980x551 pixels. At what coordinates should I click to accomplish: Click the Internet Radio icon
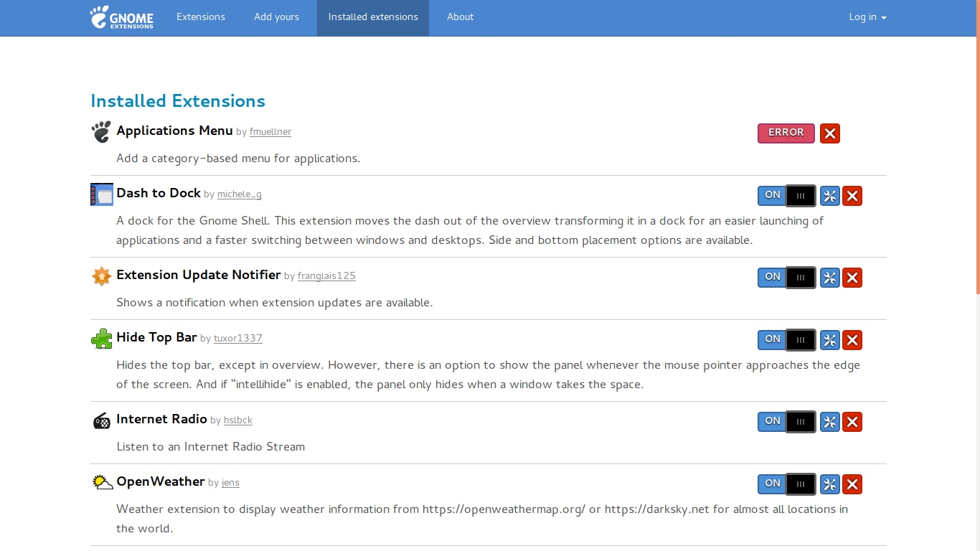102,420
